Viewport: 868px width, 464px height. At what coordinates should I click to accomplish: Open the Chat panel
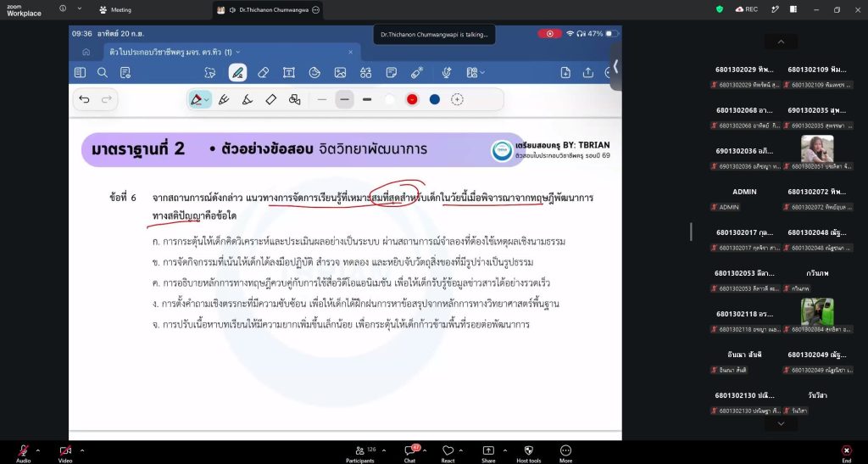click(409, 453)
